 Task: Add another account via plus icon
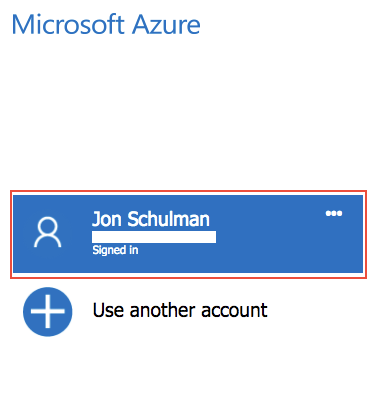[48, 312]
